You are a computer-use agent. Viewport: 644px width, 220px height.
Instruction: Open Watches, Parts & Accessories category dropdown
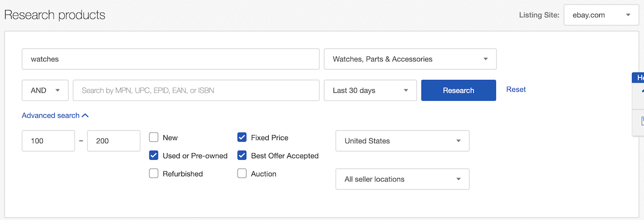(x=410, y=59)
